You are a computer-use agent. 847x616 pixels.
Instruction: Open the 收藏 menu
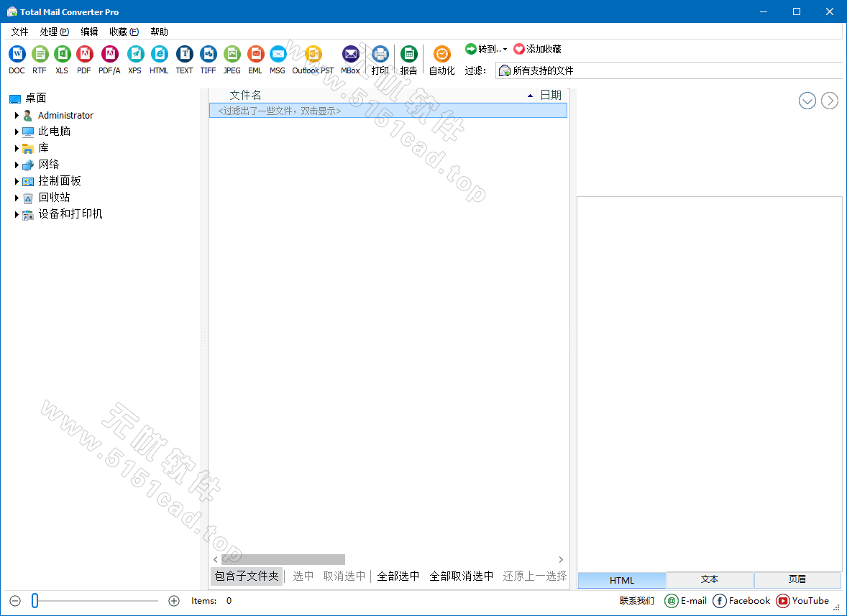(x=122, y=31)
